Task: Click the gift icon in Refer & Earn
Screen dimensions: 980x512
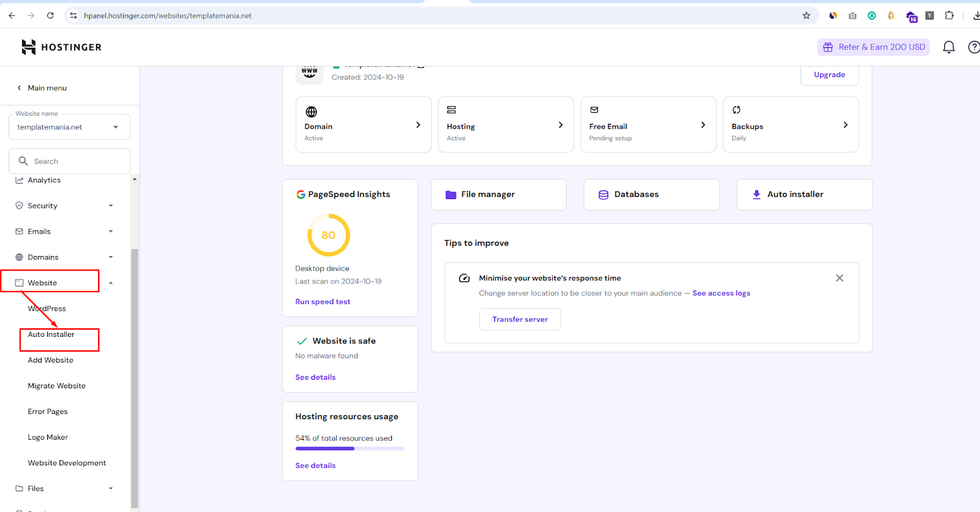Action: click(827, 47)
